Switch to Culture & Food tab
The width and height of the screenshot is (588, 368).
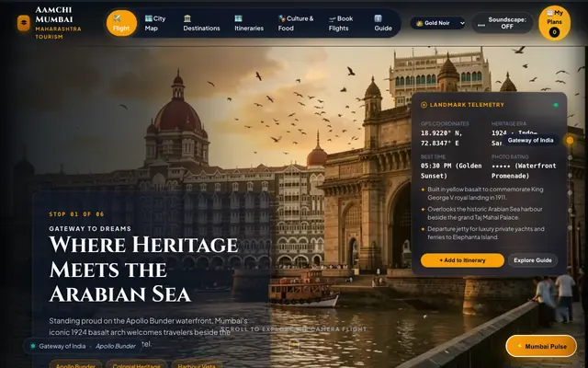(296, 23)
